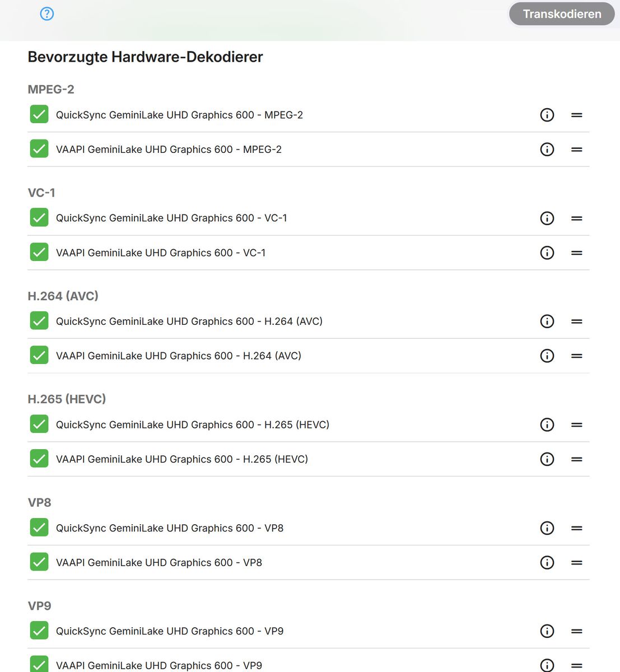The height and width of the screenshot is (672, 620).
Task: Uncheck VAAPI H.264 (AVC) decoder checkbox
Action: 39,355
